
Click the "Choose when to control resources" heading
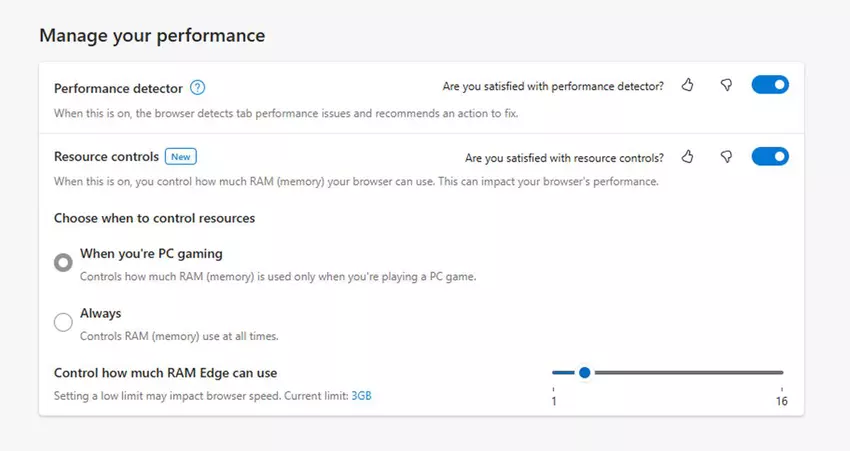pyautogui.click(x=154, y=218)
